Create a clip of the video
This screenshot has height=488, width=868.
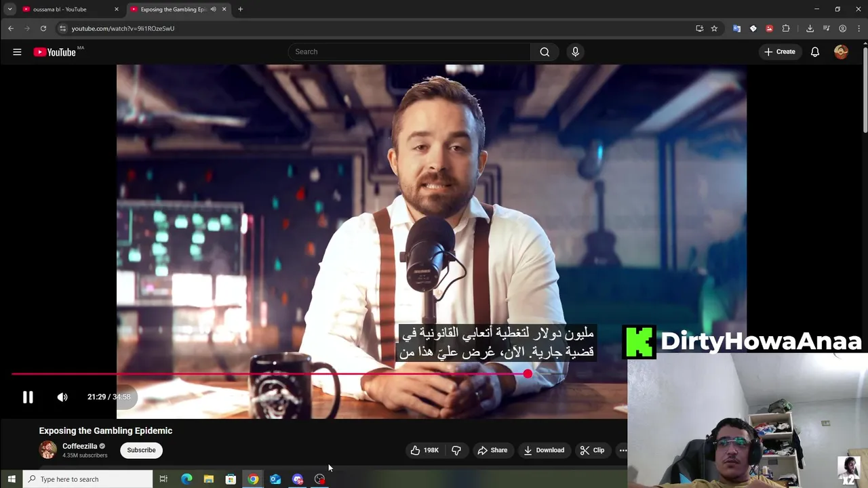(x=592, y=450)
